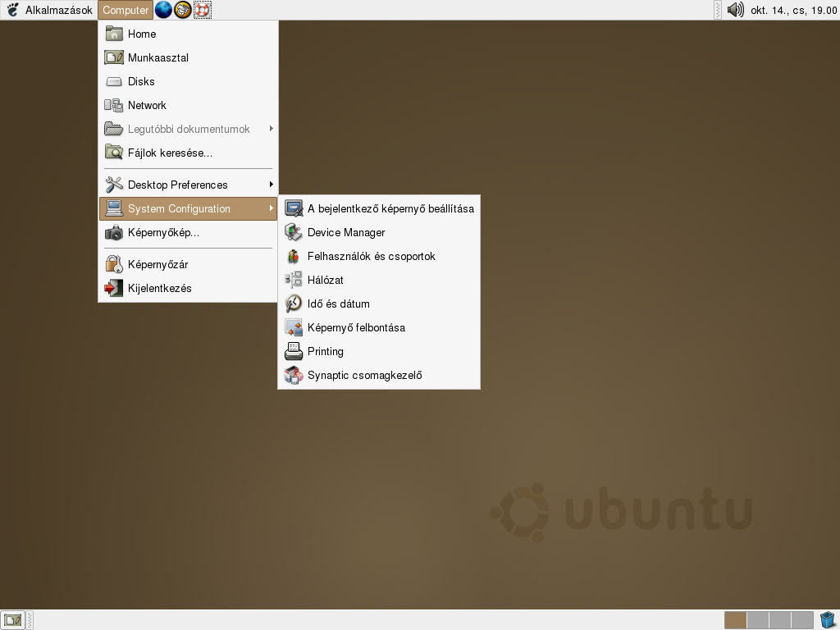The width and height of the screenshot is (840, 630).
Task: Click the Network computers icon
Action: tap(113, 105)
